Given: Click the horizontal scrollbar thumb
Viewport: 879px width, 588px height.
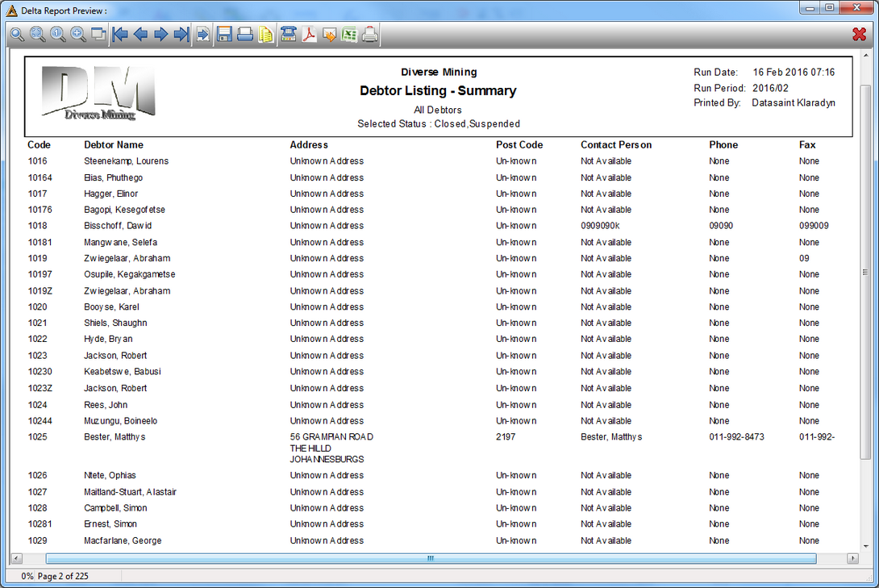Looking at the screenshot, I should coord(431,558).
